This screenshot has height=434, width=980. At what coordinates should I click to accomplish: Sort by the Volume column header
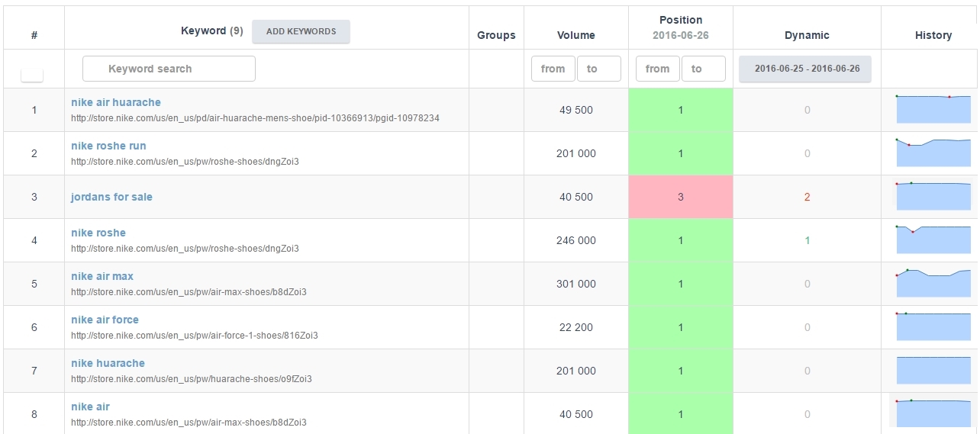coord(575,35)
